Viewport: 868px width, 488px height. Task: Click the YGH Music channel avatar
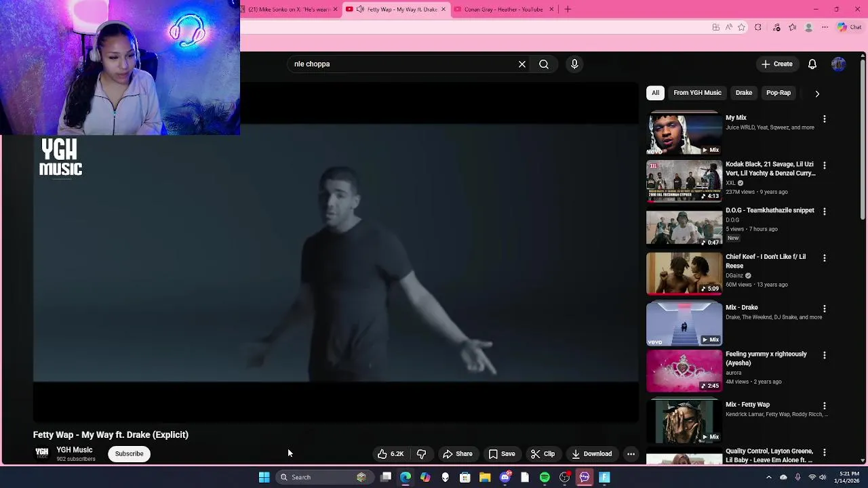tap(42, 453)
